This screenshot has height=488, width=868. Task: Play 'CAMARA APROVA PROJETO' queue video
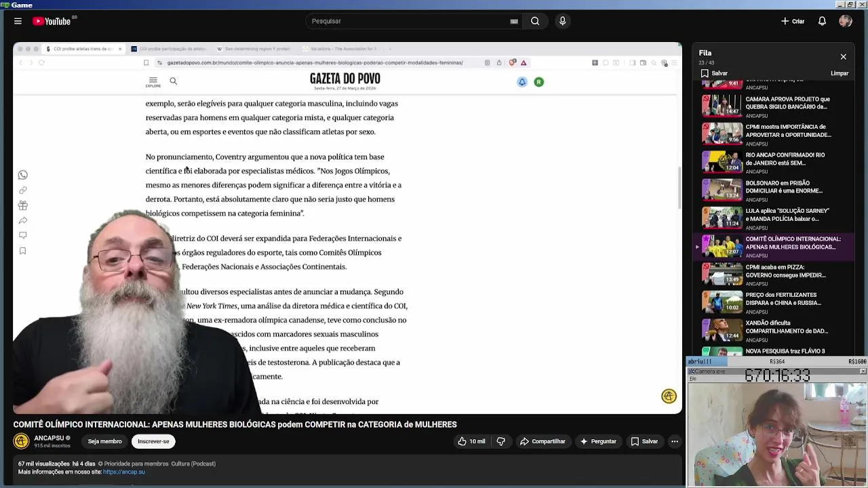[773, 106]
